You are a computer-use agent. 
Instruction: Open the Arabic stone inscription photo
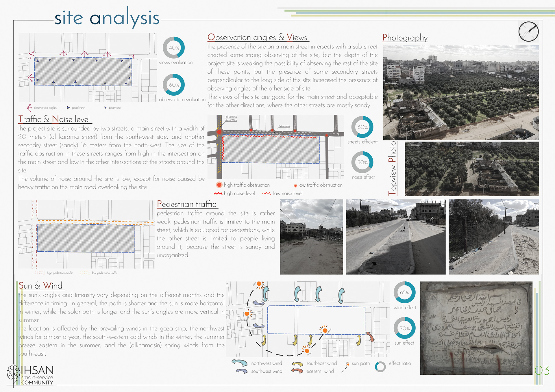pos(476,328)
